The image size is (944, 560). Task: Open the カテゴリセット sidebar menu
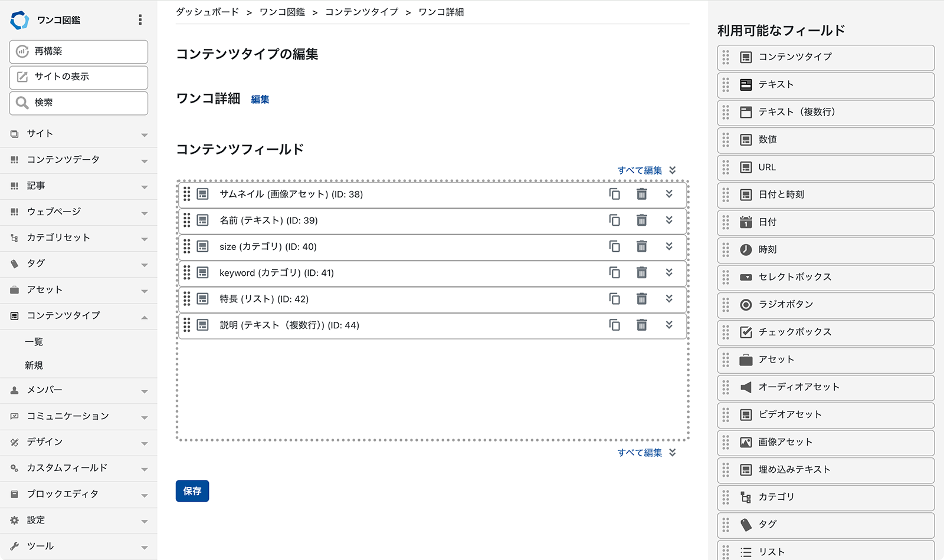tap(78, 238)
